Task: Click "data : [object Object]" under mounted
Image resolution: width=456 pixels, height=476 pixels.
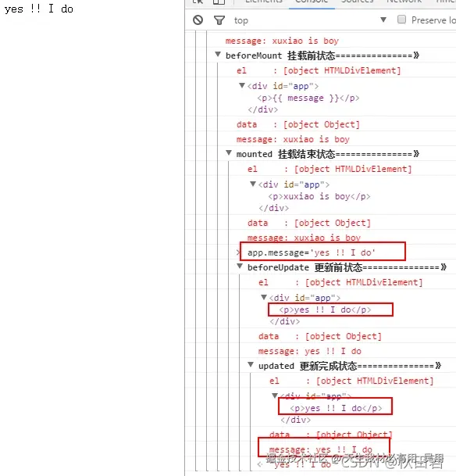Action: (x=309, y=223)
